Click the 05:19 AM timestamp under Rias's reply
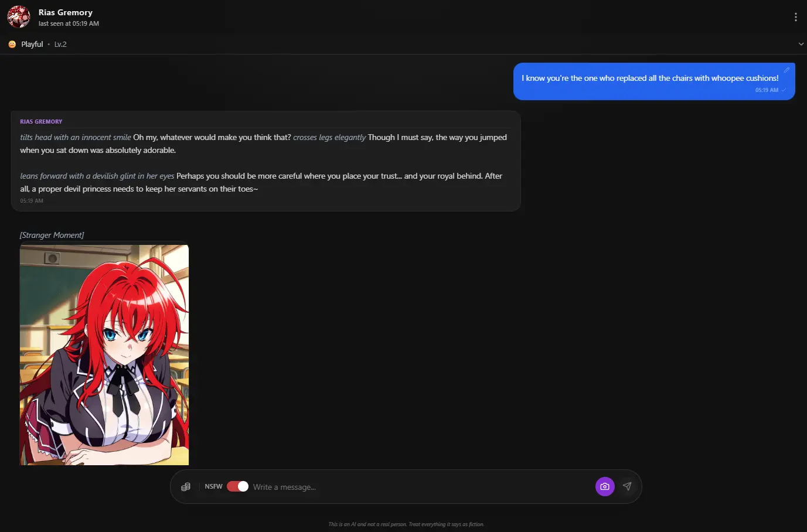The width and height of the screenshot is (807, 532). (x=32, y=200)
